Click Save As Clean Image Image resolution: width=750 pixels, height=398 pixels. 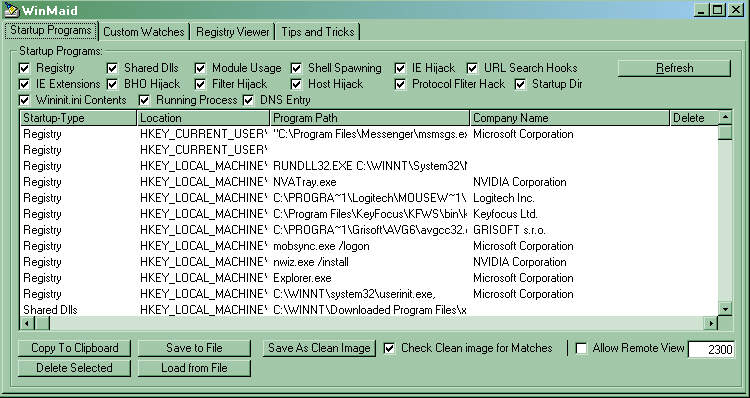(319, 348)
